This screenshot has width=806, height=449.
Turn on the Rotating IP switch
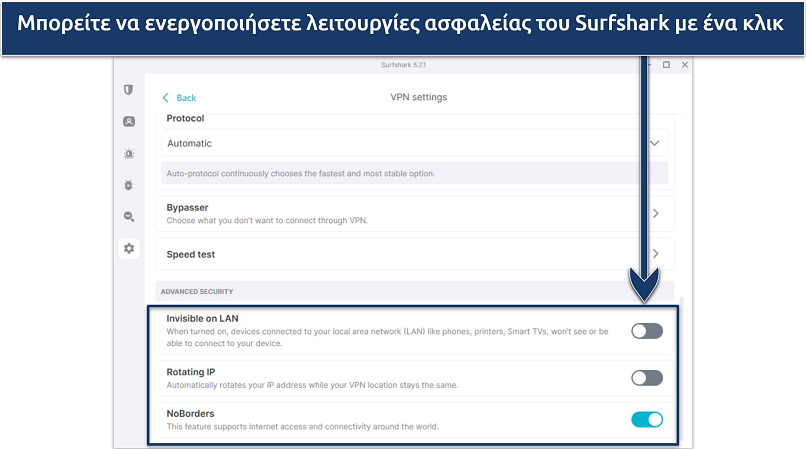[x=646, y=378]
